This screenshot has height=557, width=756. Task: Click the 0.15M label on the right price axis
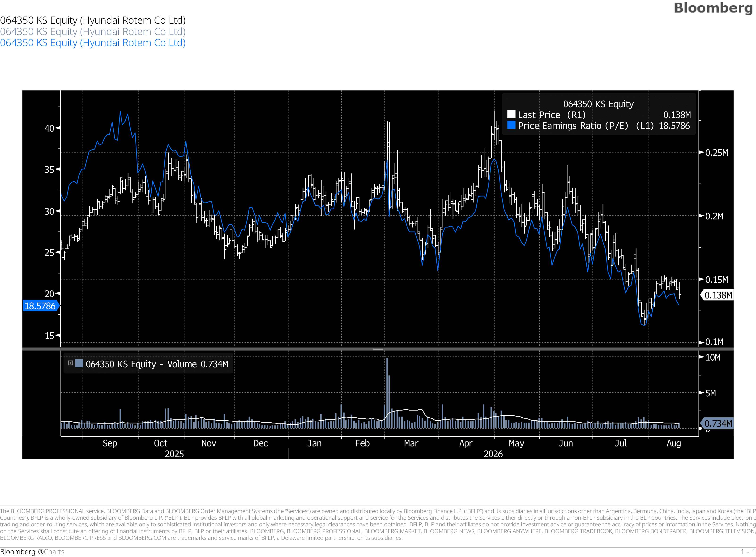click(x=716, y=279)
